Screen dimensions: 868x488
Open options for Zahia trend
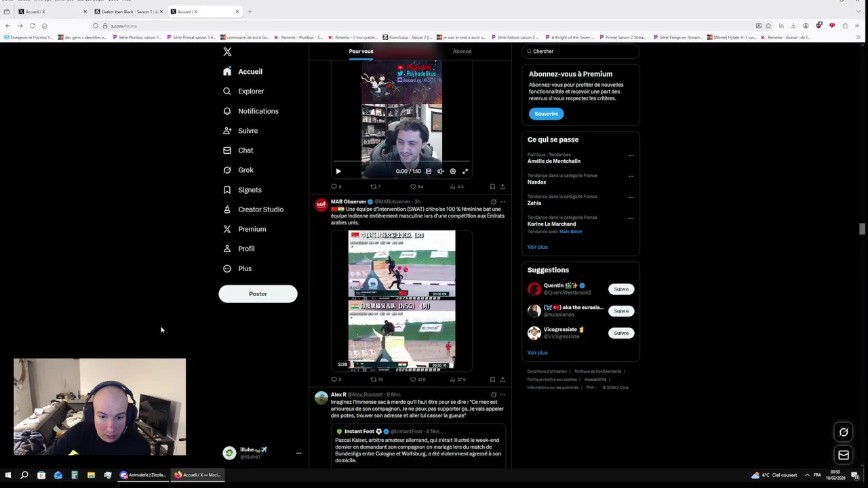click(631, 197)
